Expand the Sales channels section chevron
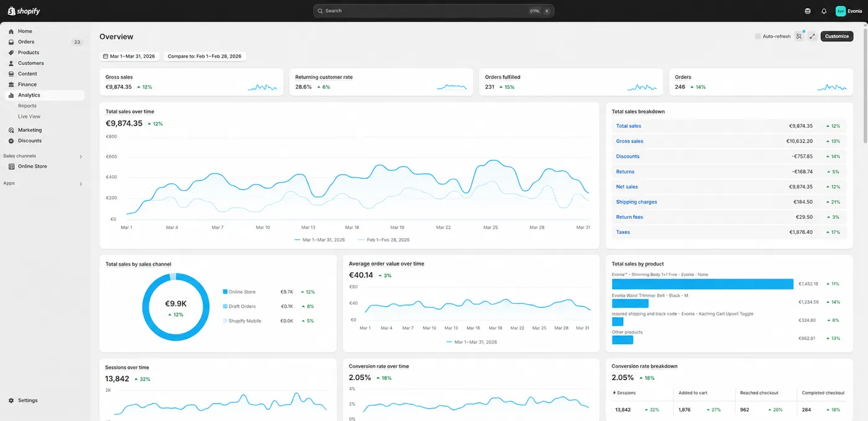The image size is (868, 421). [x=81, y=157]
